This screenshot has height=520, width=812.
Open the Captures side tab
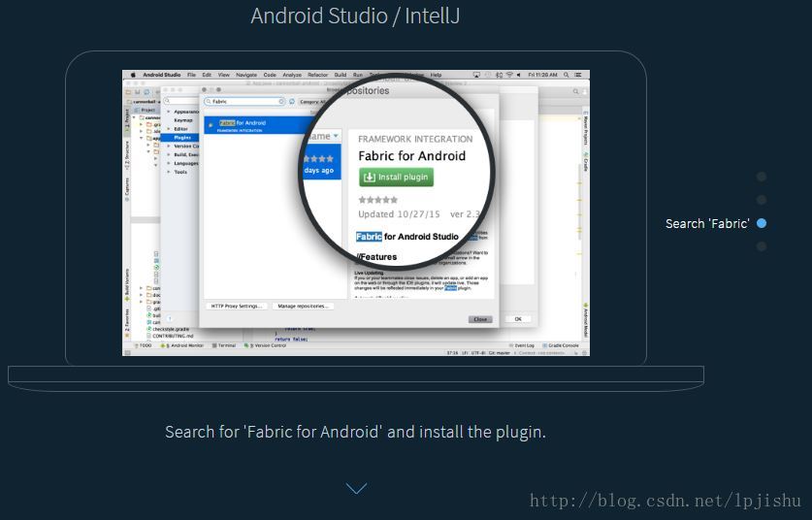coord(127,189)
